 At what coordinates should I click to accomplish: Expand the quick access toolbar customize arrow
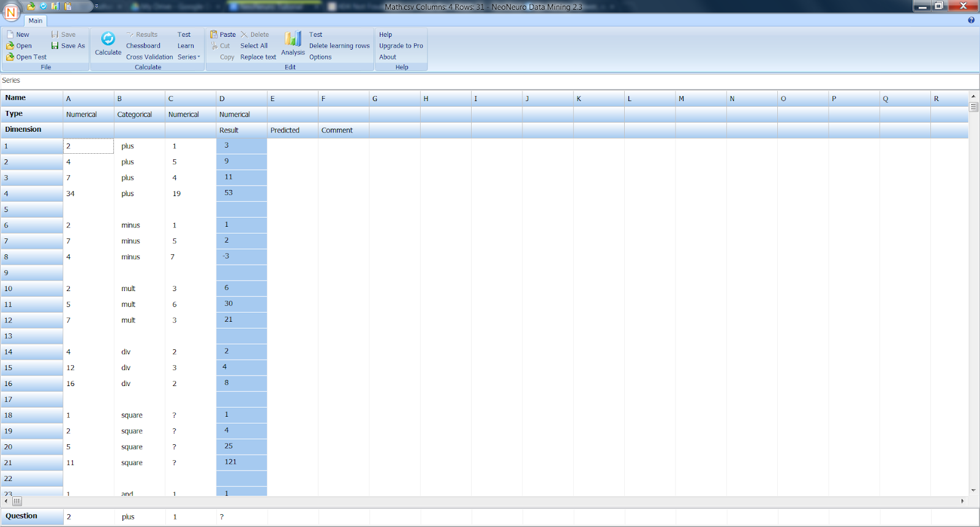click(96, 6)
